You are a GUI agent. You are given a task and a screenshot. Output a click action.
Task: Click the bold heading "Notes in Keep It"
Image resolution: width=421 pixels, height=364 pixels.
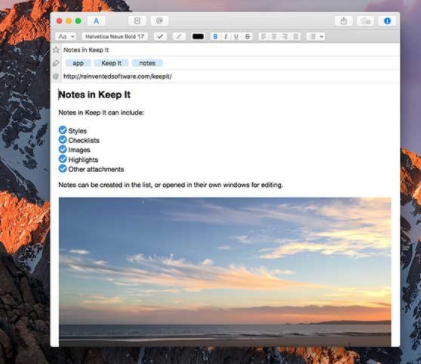tap(94, 95)
